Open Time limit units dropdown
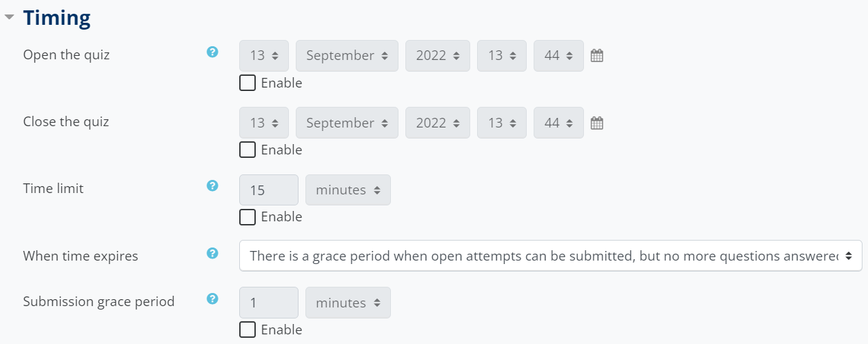Viewport: 868px width, 344px height. click(x=347, y=190)
